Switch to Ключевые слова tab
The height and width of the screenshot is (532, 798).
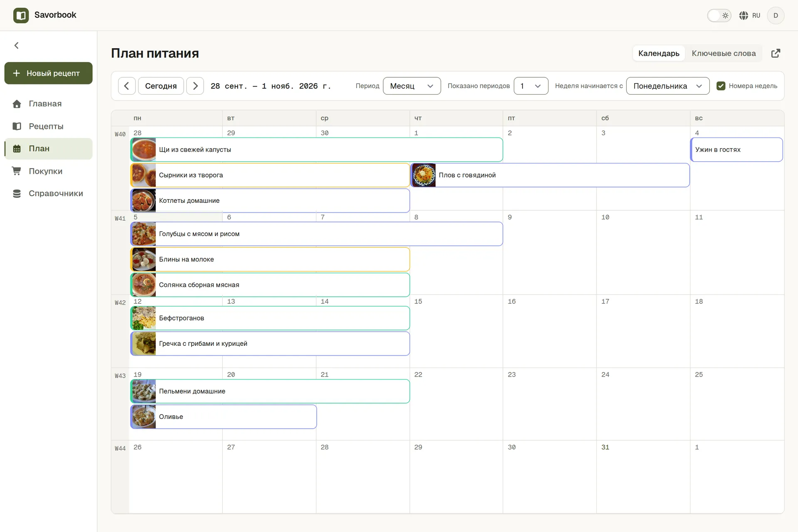[724, 53]
